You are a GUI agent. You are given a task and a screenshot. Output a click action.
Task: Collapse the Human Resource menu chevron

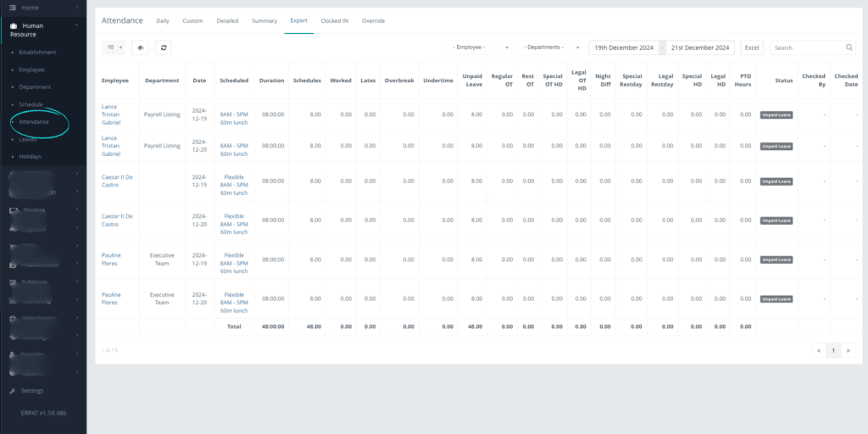point(77,25)
